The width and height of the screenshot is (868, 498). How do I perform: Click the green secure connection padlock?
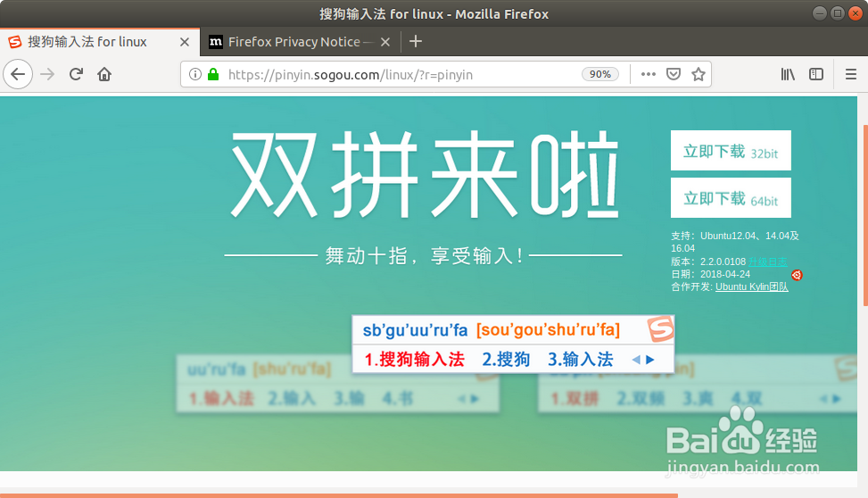[x=213, y=74]
